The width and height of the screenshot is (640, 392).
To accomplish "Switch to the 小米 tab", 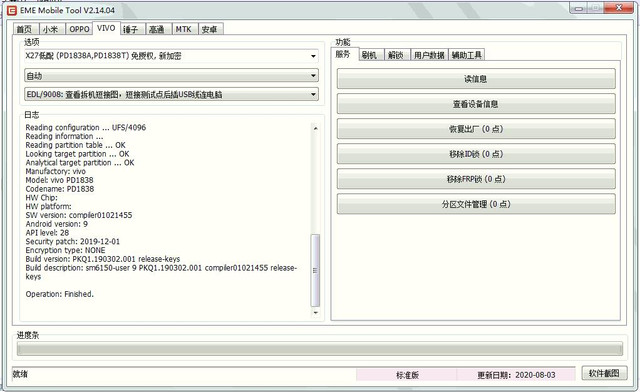I will coord(52,29).
